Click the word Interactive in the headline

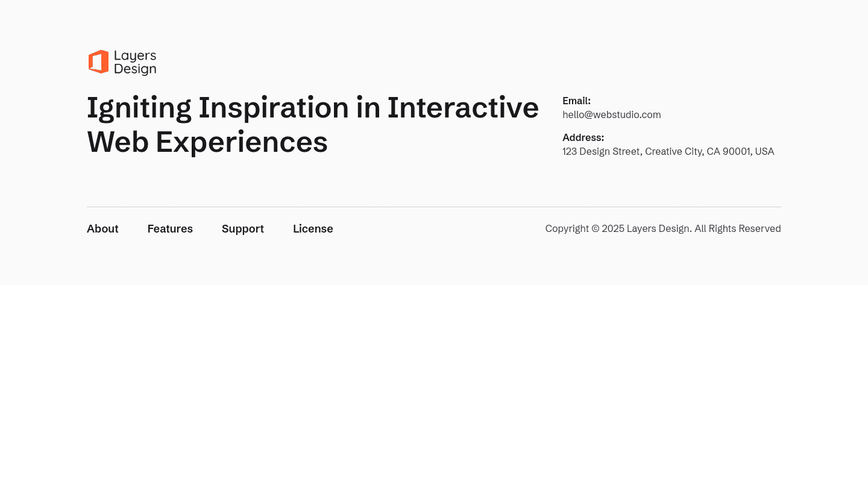pos(462,108)
